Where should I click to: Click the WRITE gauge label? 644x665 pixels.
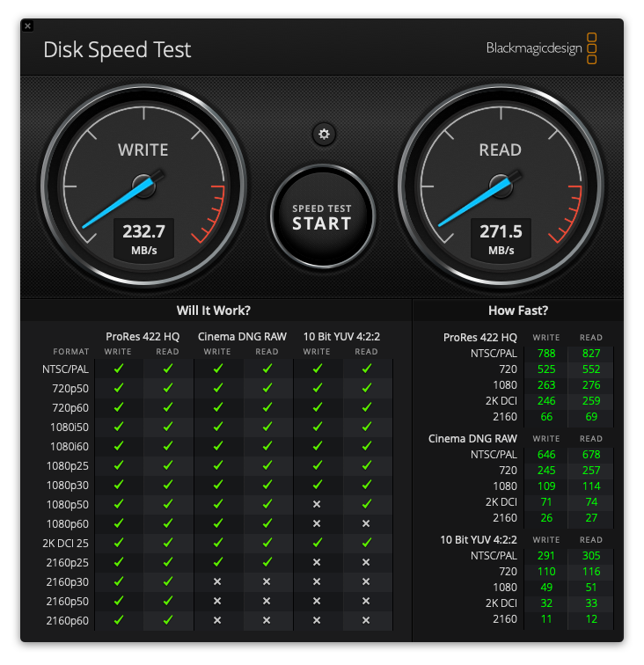click(x=143, y=150)
